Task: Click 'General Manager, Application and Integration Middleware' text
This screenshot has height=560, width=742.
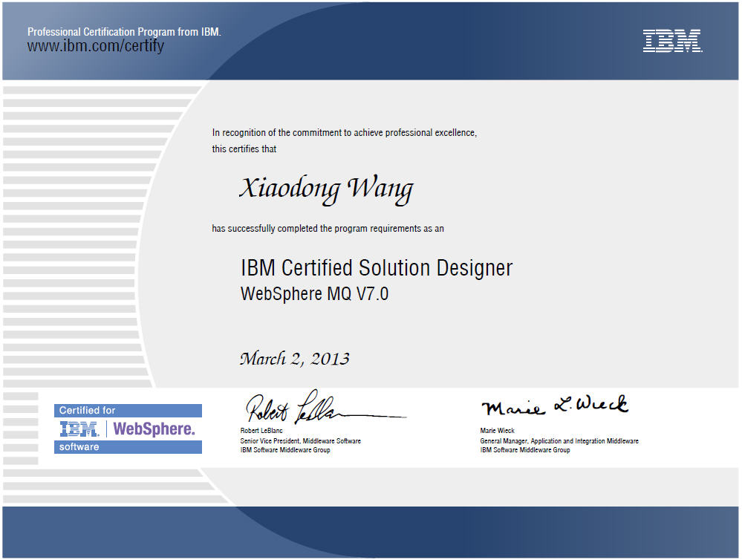Action: tap(559, 441)
